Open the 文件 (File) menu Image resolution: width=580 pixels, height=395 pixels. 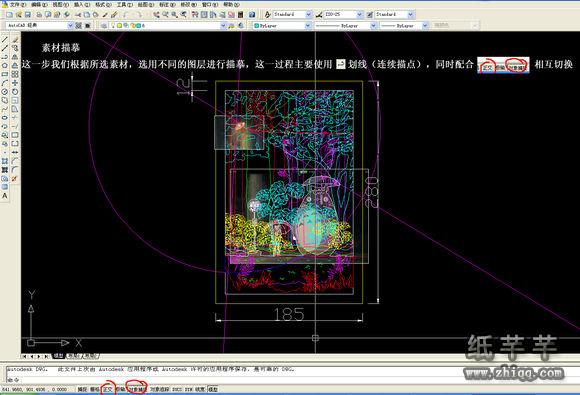tap(18, 4)
